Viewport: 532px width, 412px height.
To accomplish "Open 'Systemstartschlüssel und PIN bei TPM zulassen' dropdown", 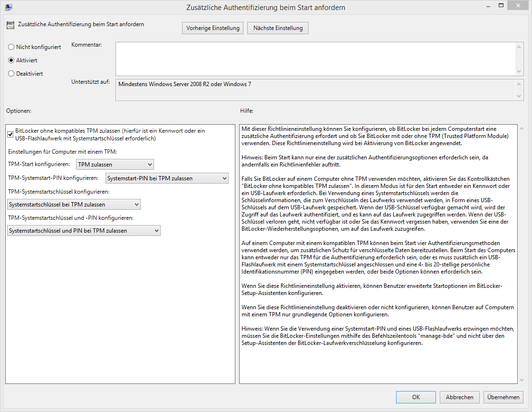I will coord(84,231).
